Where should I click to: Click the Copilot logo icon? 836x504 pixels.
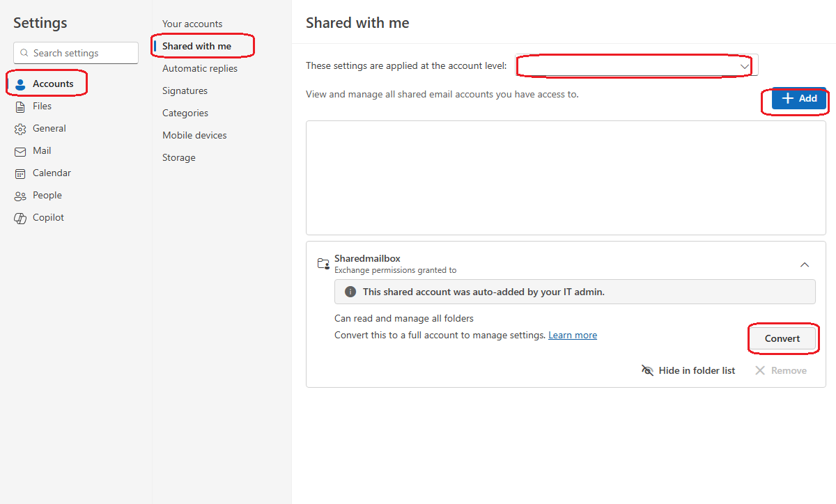(x=20, y=218)
